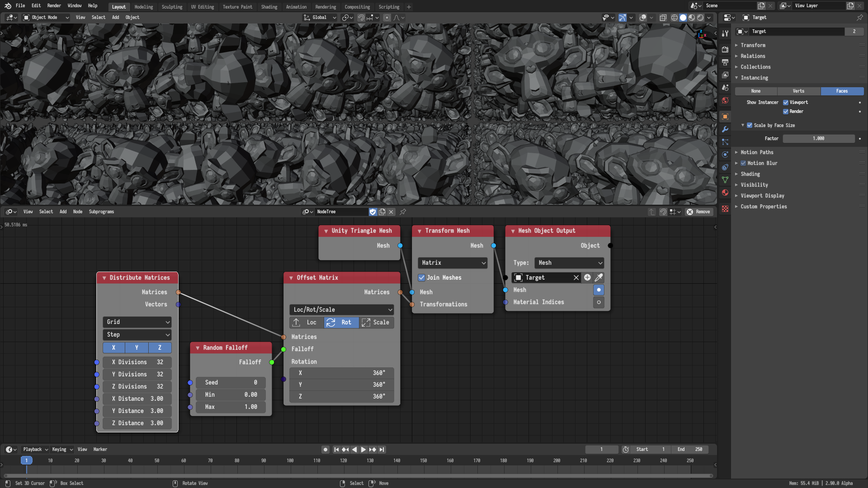Click the Rotate view icon in status bar
Viewport: 868px width, 488px height.
click(174, 483)
